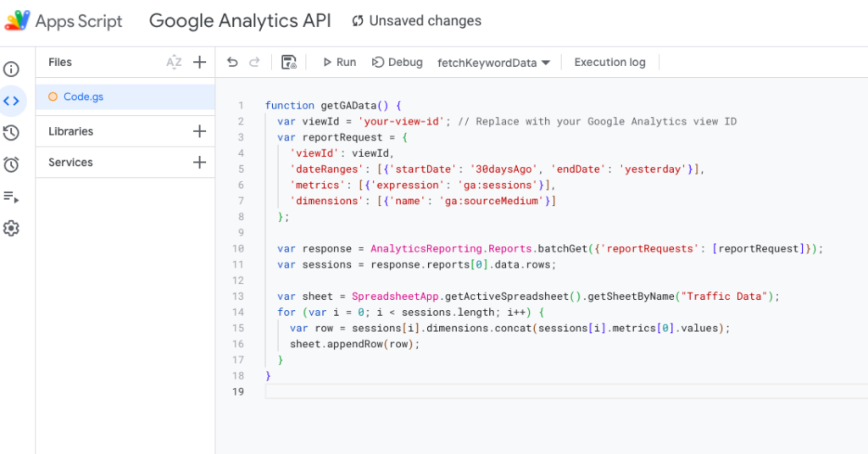Click the Libraries section label

[71, 131]
